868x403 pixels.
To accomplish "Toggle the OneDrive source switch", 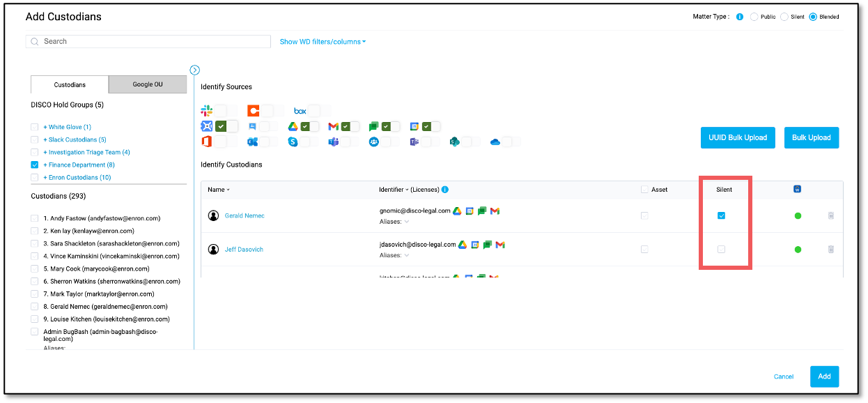I will (511, 142).
